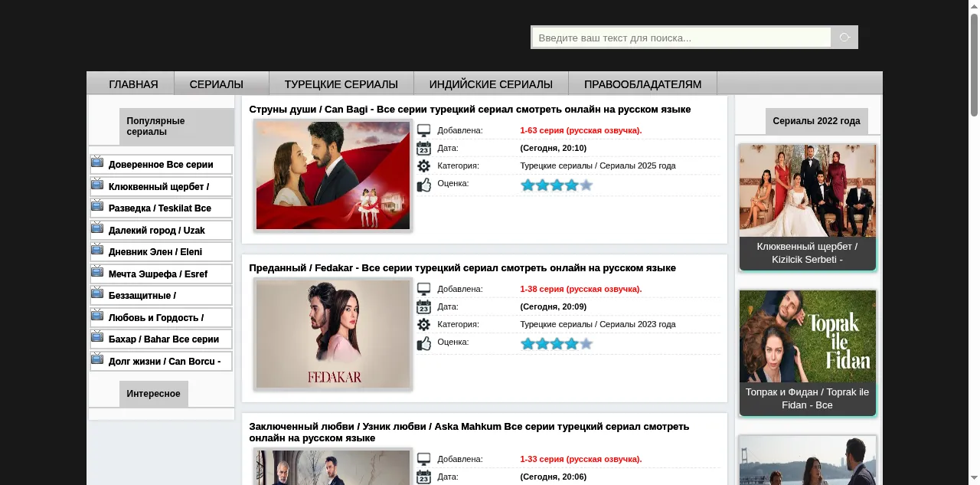Image resolution: width=980 pixels, height=485 pixels.
Task: Click TV icon beside Далекий город / Uzak
Action: (97, 228)
